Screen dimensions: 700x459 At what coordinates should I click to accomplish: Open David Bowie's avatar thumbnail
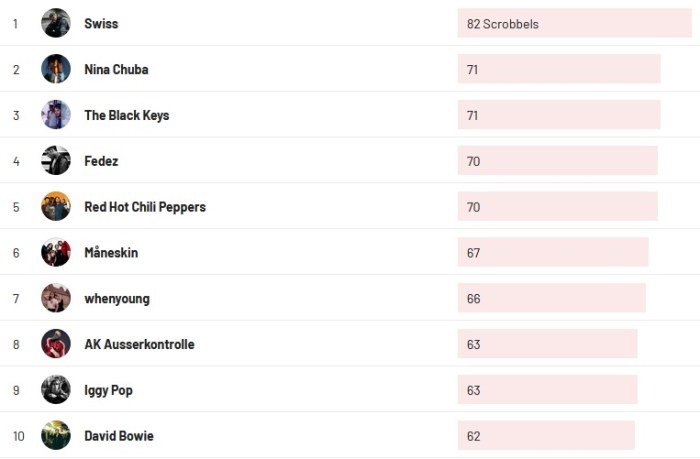(56, 436)
